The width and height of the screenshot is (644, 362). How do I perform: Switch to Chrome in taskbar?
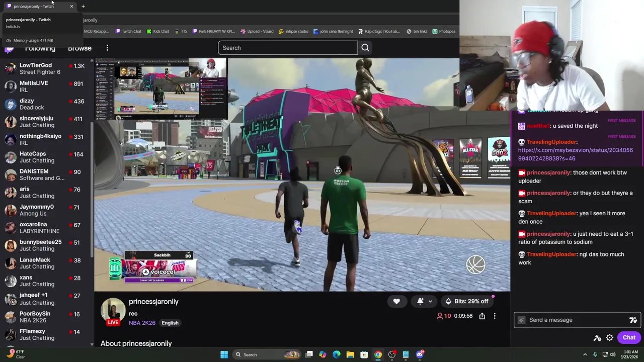(x=378, y=354)
